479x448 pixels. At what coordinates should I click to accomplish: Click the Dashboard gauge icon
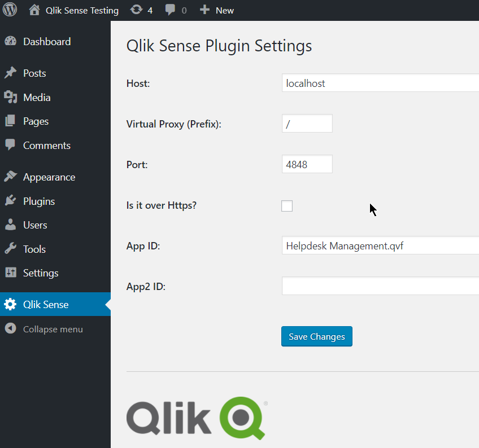click(x=10, y=42)
